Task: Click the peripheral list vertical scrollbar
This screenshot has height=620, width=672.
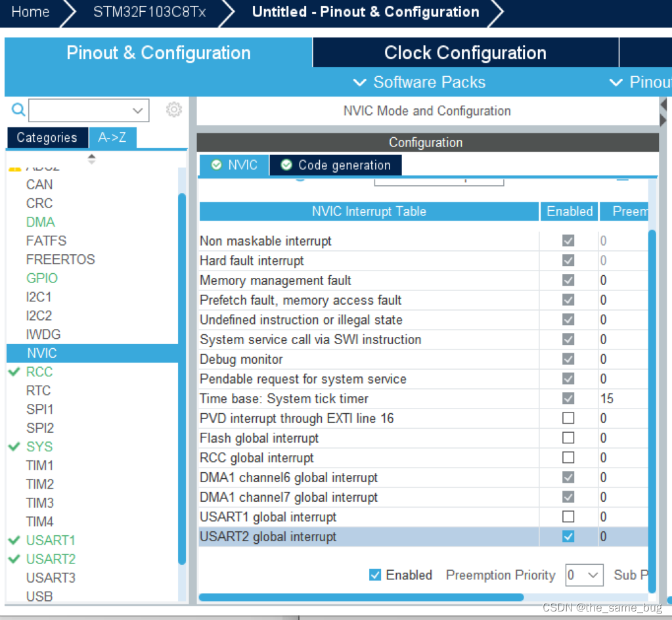Action: [182, 379]
